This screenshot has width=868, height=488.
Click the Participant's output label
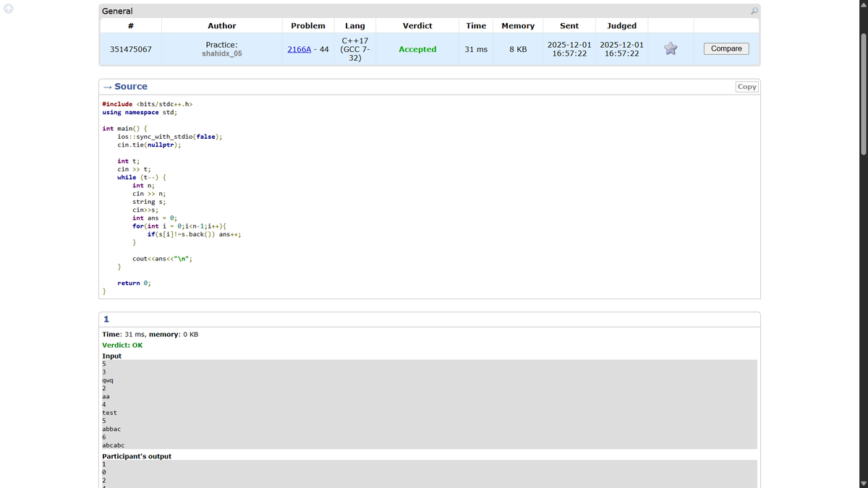(137, 456)
